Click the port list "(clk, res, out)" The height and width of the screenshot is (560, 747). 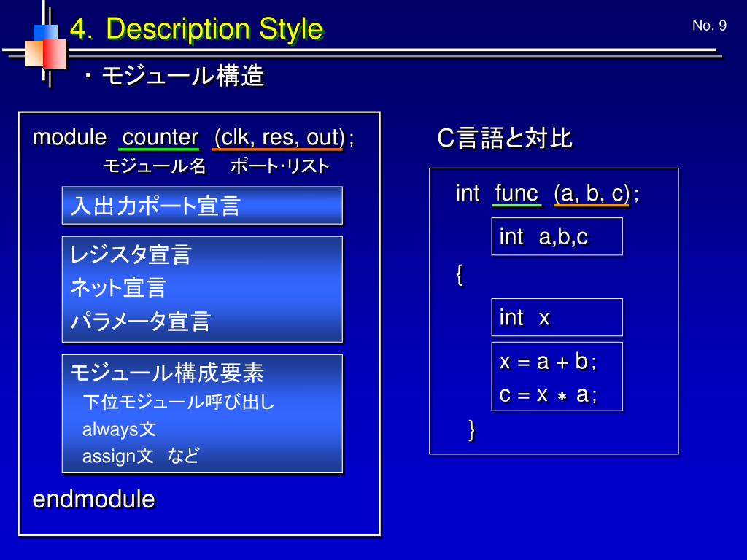tap(279, 138)
